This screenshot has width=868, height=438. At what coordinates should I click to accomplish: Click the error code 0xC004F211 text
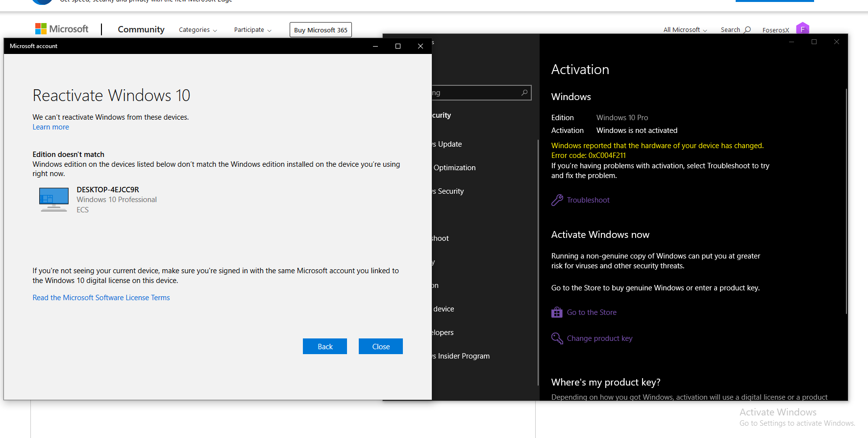pyautogui.click(x=607, y=155)
